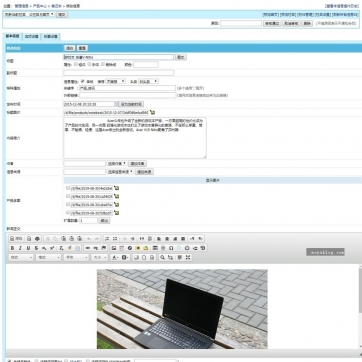The image size is (362, 362).
Task: Click the Print icon in editor toolbar
Action: point(37,239)
